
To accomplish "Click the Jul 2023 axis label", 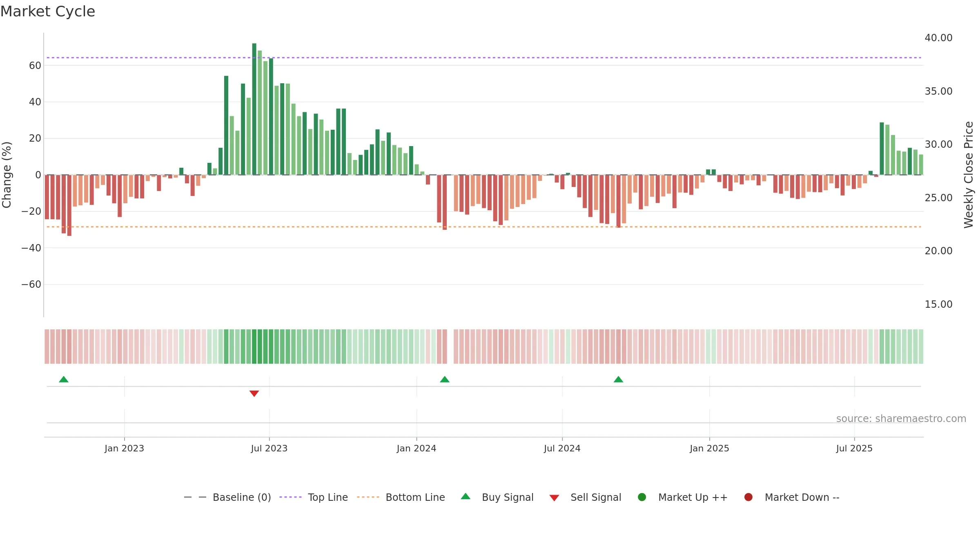I will pos(269,448).
